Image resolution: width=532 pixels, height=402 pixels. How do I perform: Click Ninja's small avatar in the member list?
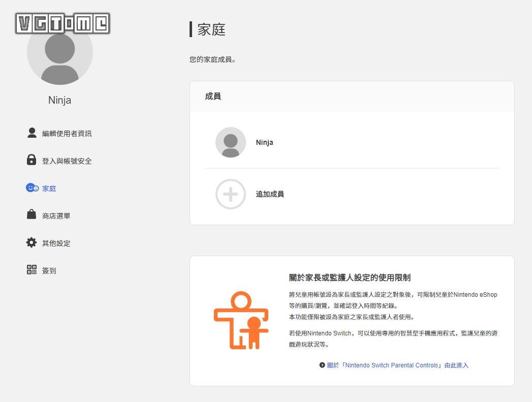(230, 142)
